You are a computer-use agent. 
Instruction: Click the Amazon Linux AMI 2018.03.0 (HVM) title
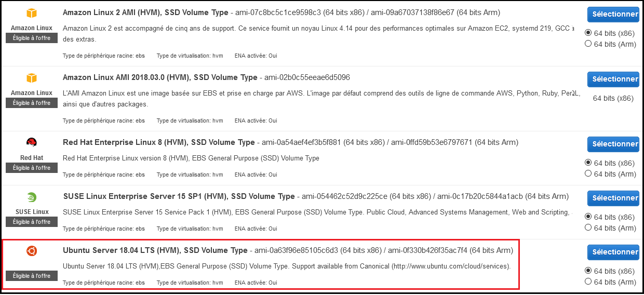click(160, 77)
